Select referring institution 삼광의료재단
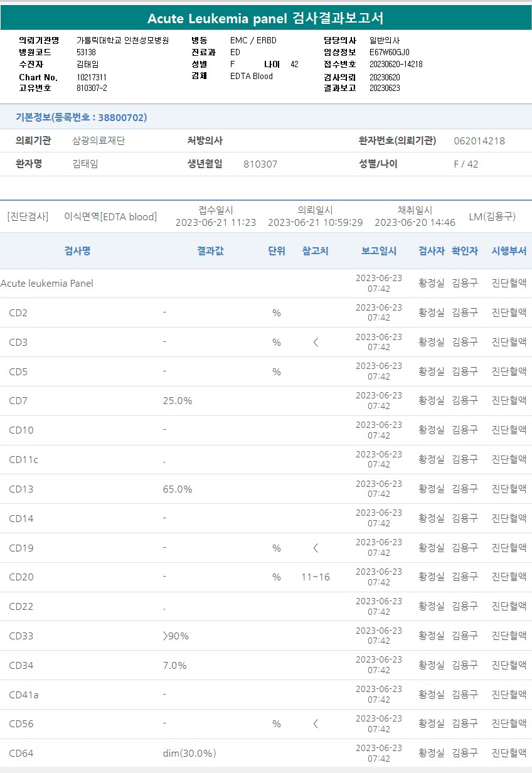The height and width of the screenshot is (773, 532). click(x=98, y=141)
